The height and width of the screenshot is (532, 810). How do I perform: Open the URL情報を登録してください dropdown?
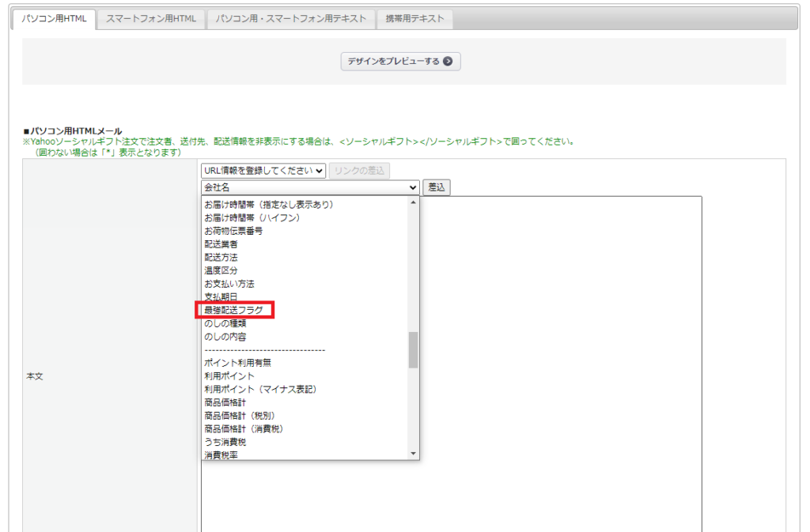click(263, 171)
